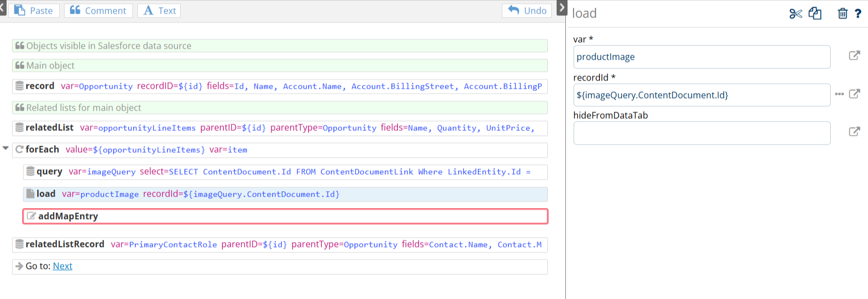Image resolution: width=868 pixels, height=299 pixels.
Task: Click the hideFromDataTab input field
Action: [702, 133]
